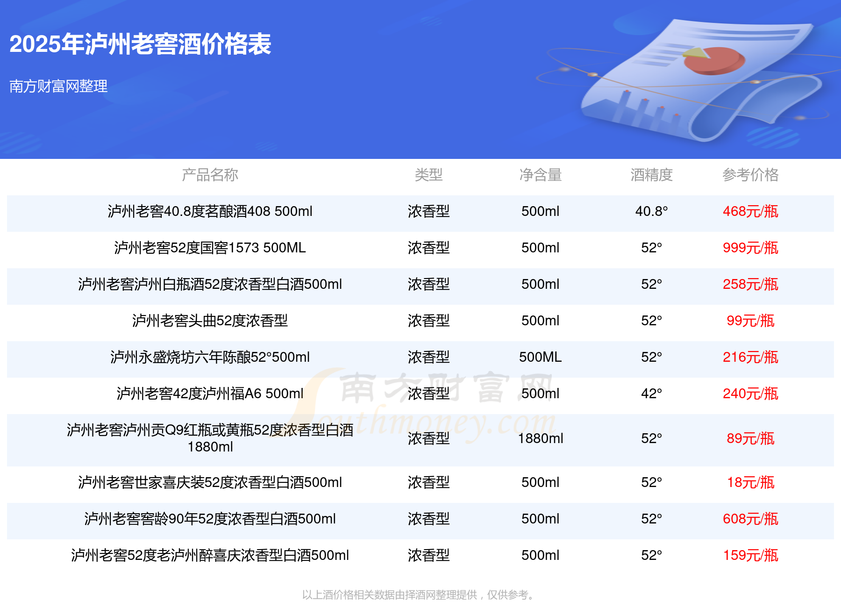This screenshot has width=841, height=616.
Task: Click 浓香型 in the 国窖1573 row
Action: [428, 248]
